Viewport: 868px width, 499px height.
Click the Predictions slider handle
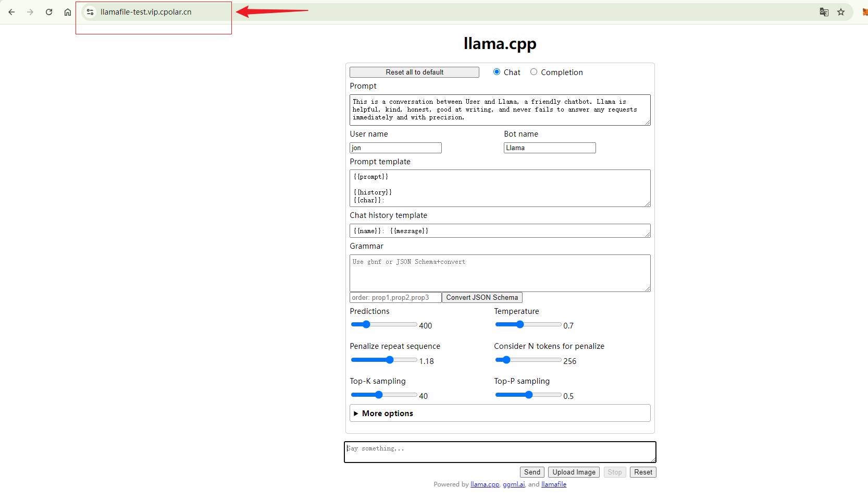pos(366,324)
